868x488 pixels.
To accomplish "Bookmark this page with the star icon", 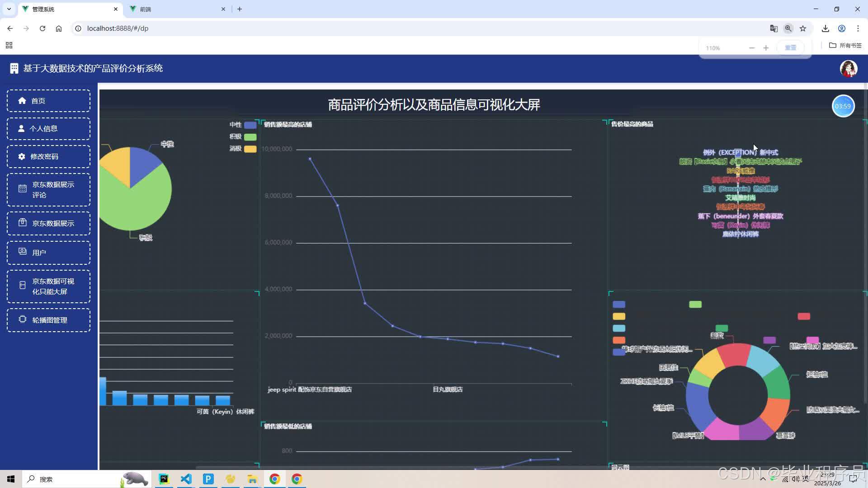I will click(803, 28).
